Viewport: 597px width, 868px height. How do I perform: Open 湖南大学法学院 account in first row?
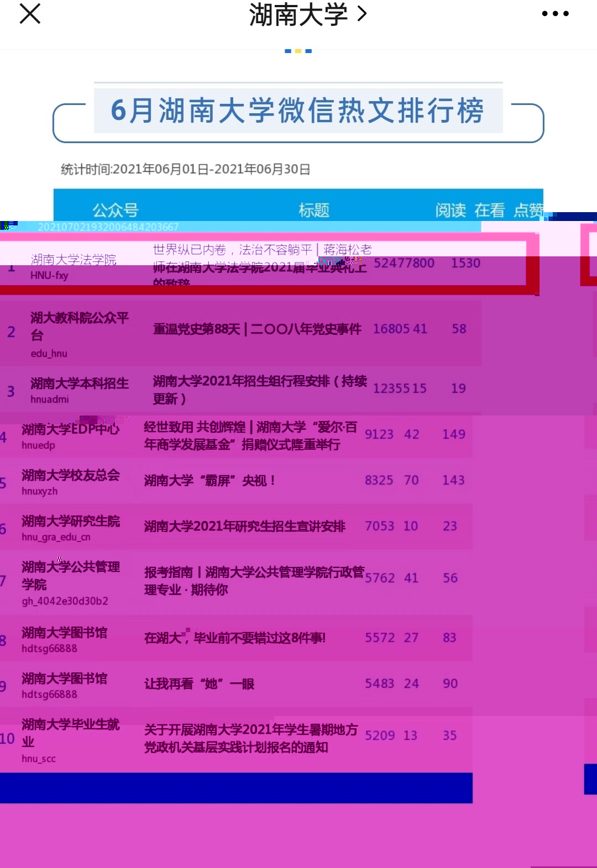[74, 260]
